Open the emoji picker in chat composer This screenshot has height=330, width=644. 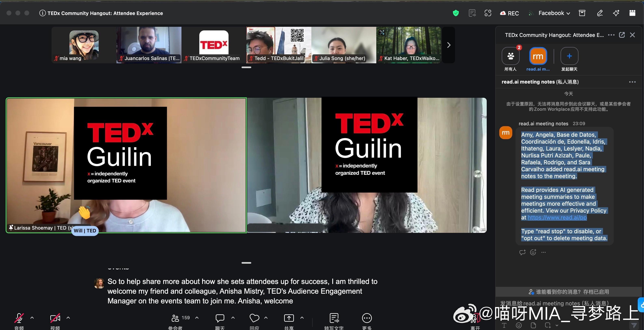point(519,325)
